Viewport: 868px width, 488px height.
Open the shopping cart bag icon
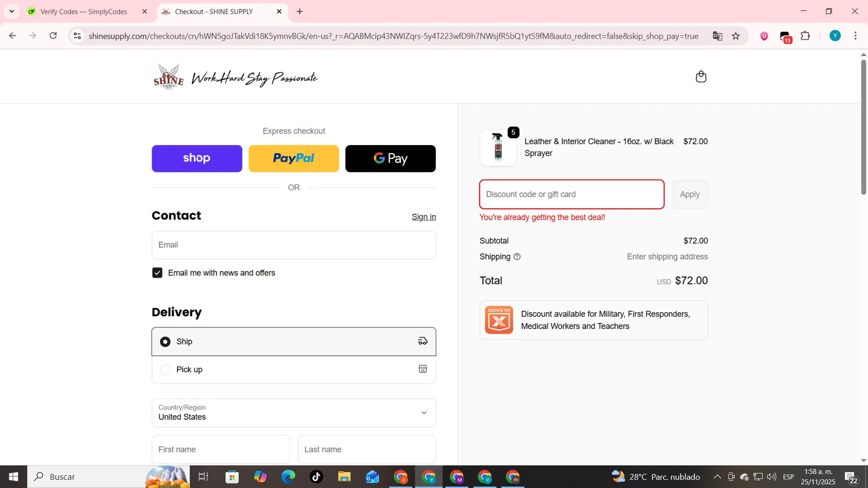click(x=701, y=77)
